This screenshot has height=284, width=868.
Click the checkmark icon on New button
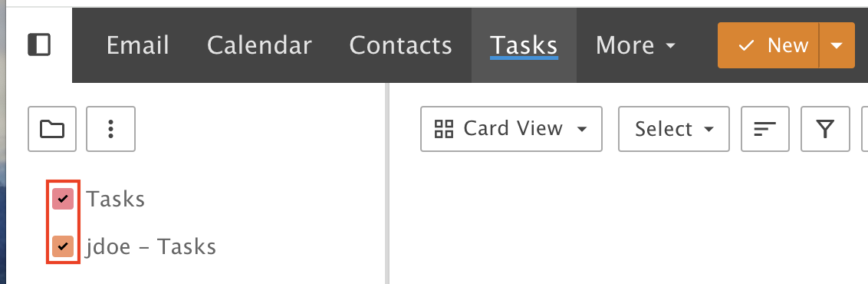(x=746, y=45)
